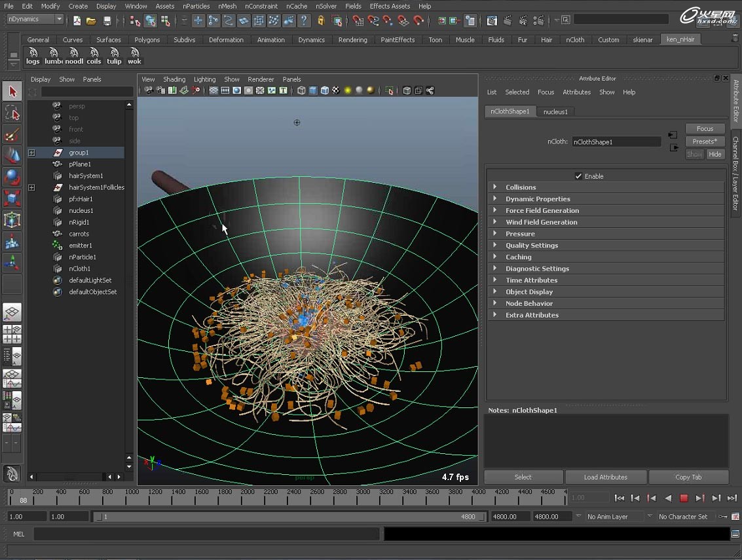Click the wok shelf icon
The height and width of the screenshot is (560, 742).
click(134, 56)
